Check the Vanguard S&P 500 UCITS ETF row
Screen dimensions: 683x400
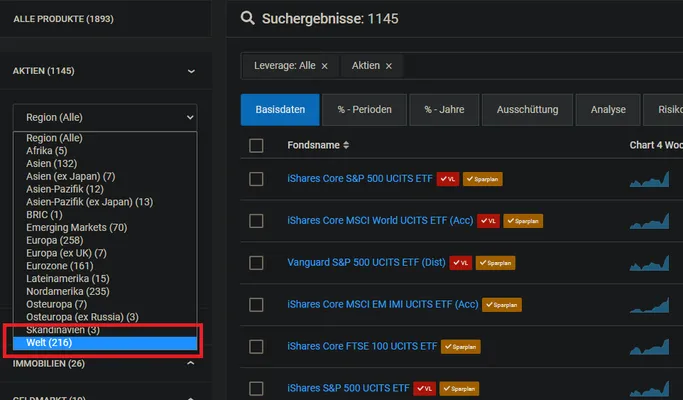click(x=256, y=263)
